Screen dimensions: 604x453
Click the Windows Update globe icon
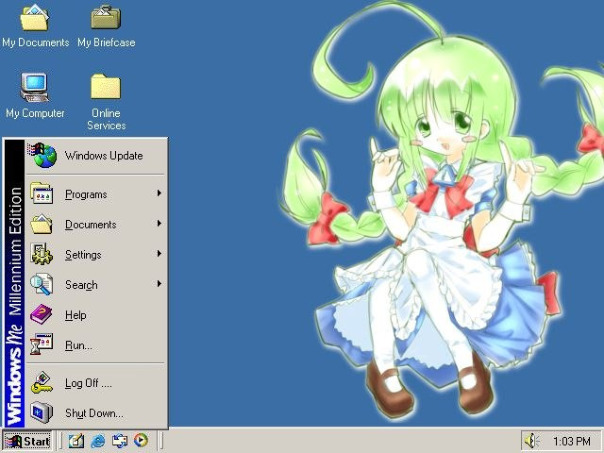(42, 155)
